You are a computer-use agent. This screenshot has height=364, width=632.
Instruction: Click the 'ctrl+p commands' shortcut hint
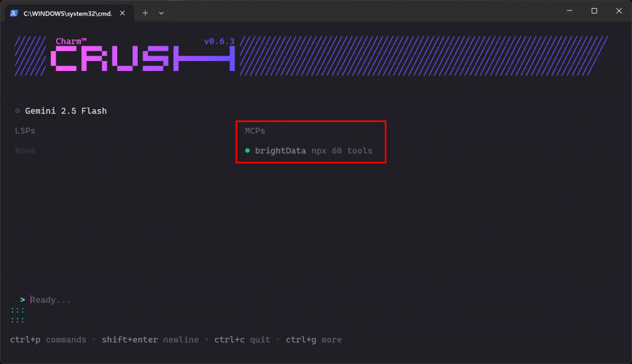coord(48,340)
